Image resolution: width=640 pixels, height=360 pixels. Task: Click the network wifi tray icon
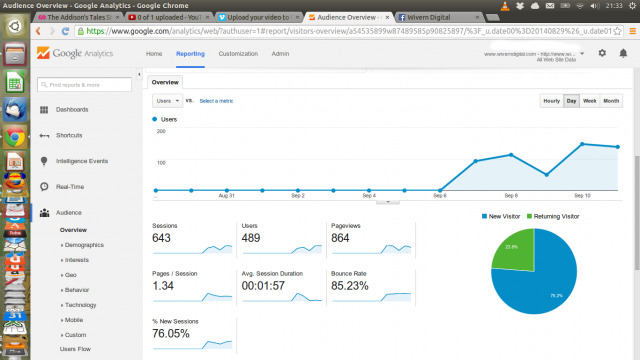click(x=580, y=6)
